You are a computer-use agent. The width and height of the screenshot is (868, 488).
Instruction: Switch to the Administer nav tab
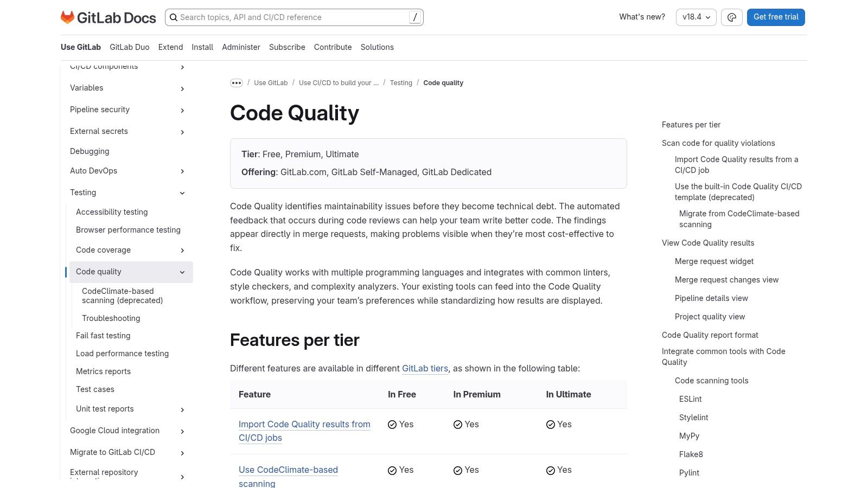coord(241,47)
